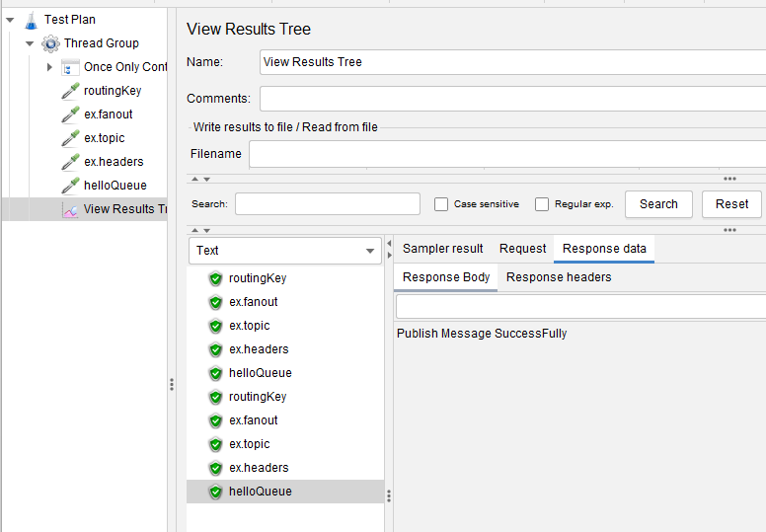The width and height of the screenshot is (766, 532).
Task: Click the Filename input field
Action: 507,154
